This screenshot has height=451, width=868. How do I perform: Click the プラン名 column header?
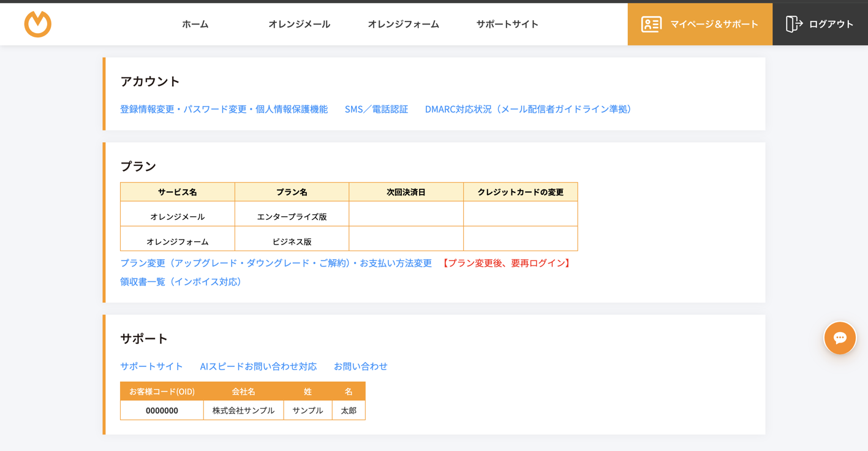tap(292, 192)
